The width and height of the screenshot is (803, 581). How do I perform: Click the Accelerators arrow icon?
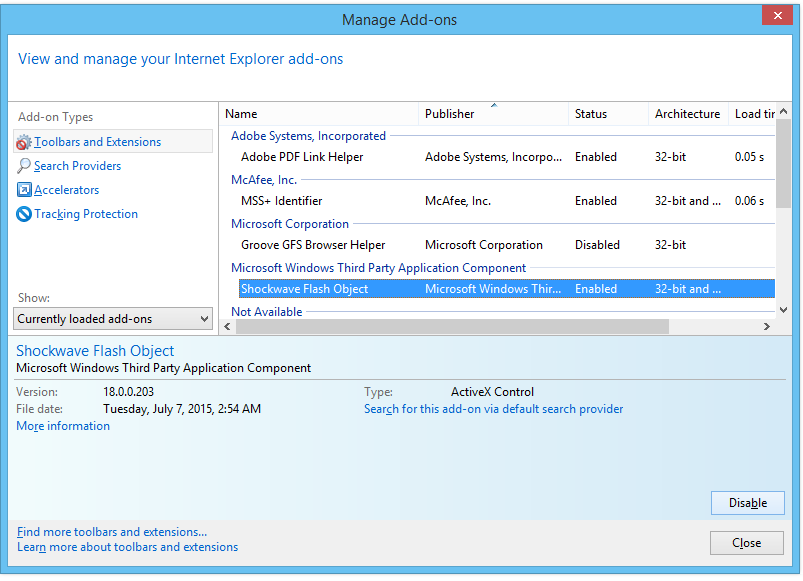coord(24,190)
